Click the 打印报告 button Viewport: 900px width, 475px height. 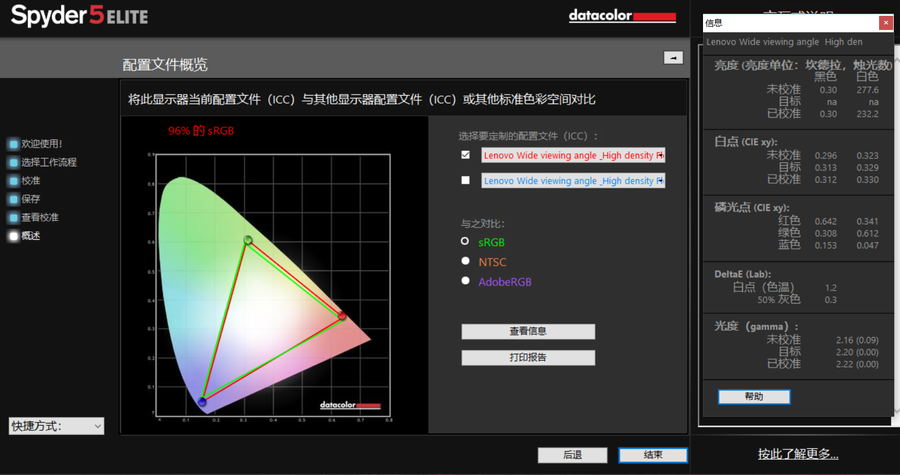pyautogui.click(x=528, y=357)
